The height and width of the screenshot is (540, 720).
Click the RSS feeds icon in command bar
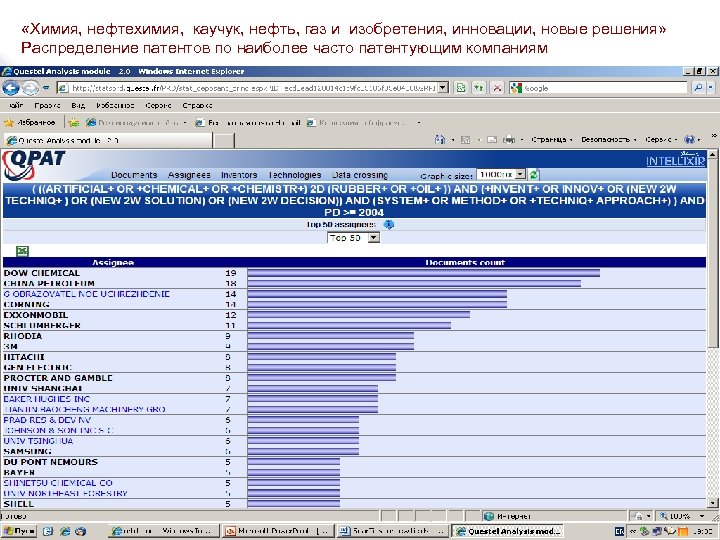(465, 140)
